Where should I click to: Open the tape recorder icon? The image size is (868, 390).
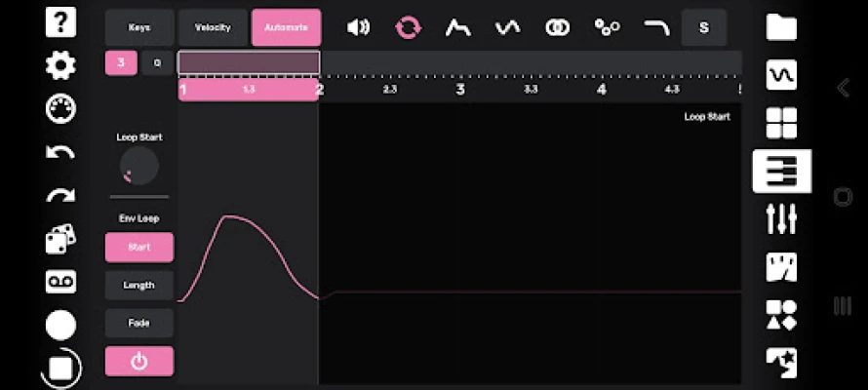click(x=60, y=282)
